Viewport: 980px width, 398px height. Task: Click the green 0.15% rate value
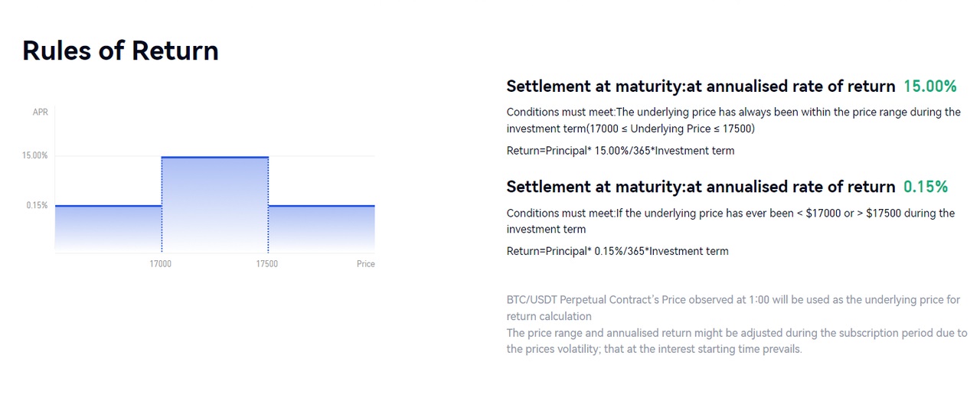[x=925, y=187]
